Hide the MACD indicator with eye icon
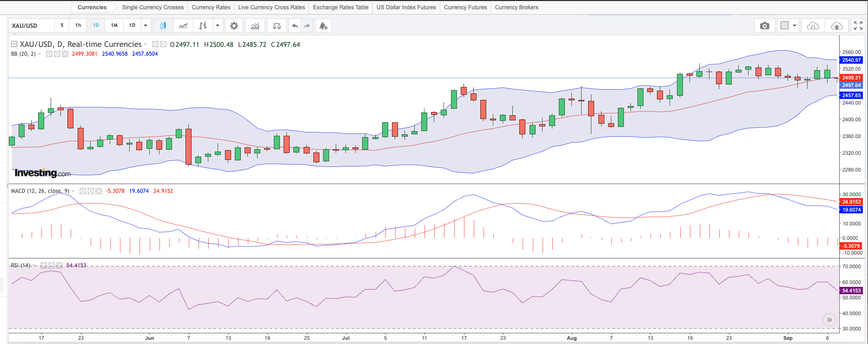 pyautogui.click(x=83, y=191)
